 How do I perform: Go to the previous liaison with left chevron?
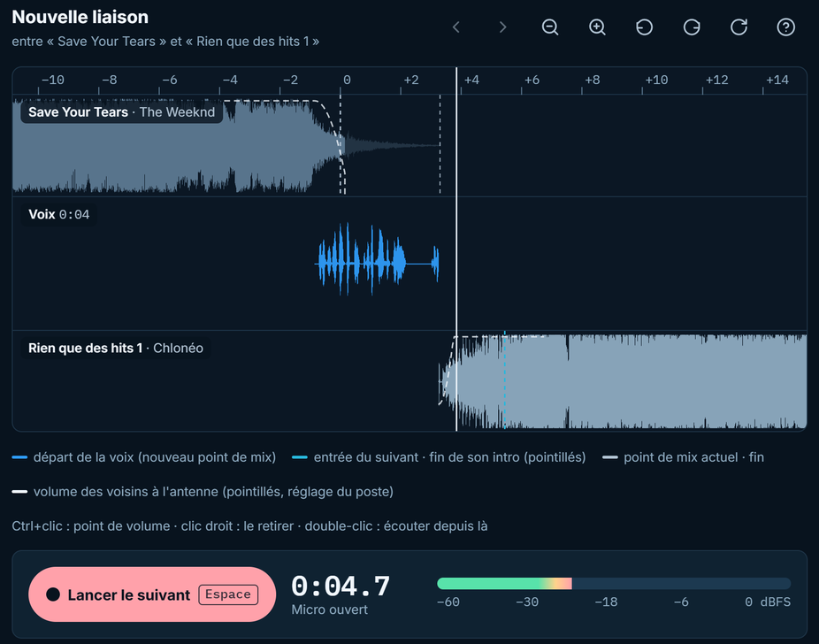tap(456, 27)
